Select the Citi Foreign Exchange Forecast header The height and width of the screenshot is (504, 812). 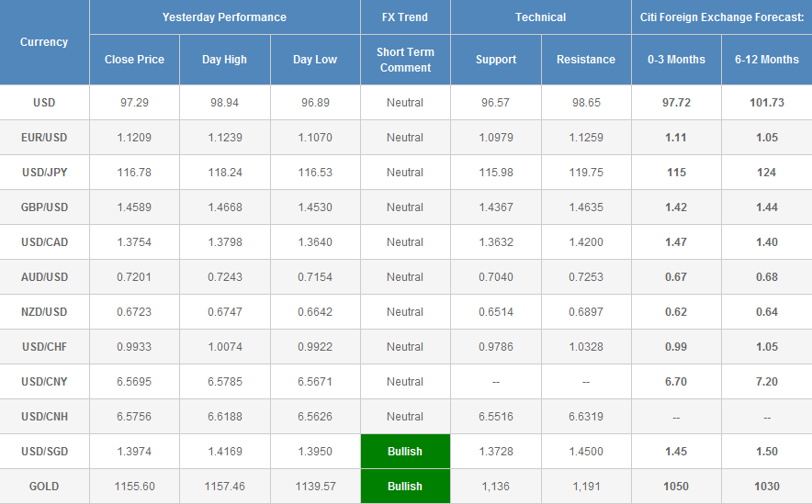[721, 17]
